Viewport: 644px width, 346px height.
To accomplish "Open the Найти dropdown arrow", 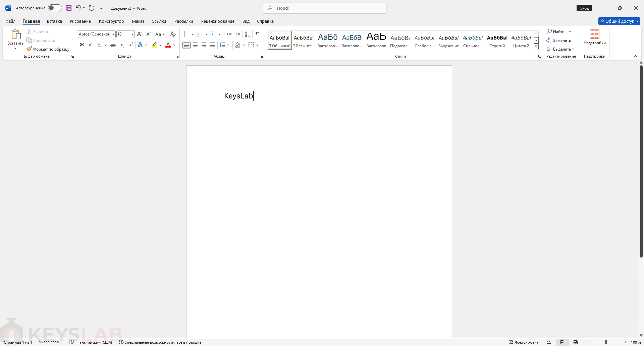I will pyautogui.click(x=570, y=32).
